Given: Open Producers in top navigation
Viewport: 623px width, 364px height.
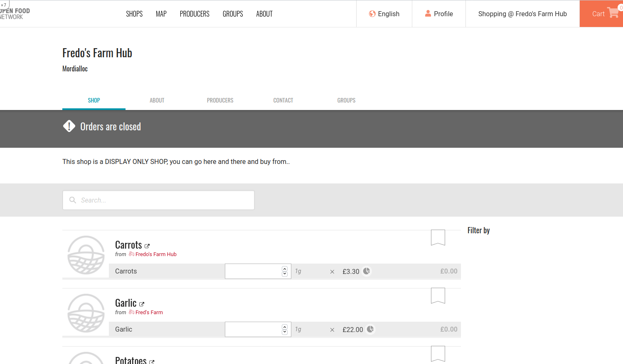Looking at the screenshot, I should (195, 14).
